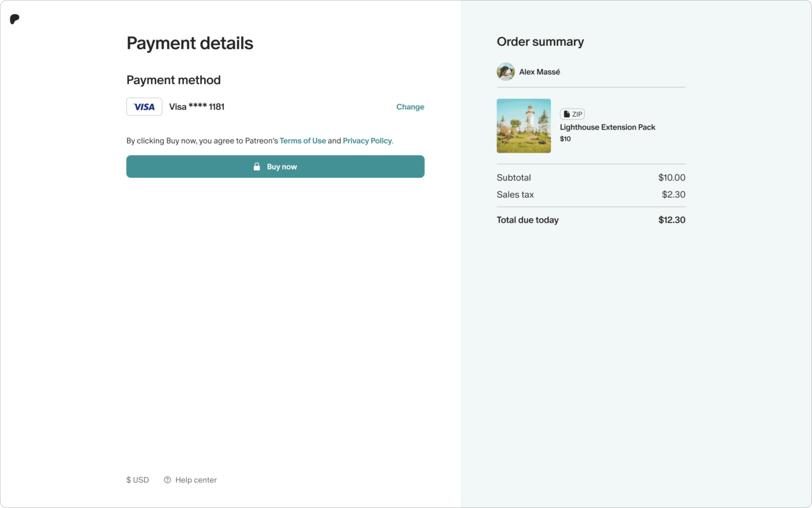The image size is (812, 508).
Task: Click Alex Massé's avatar
Action: (x=506, y=72)
